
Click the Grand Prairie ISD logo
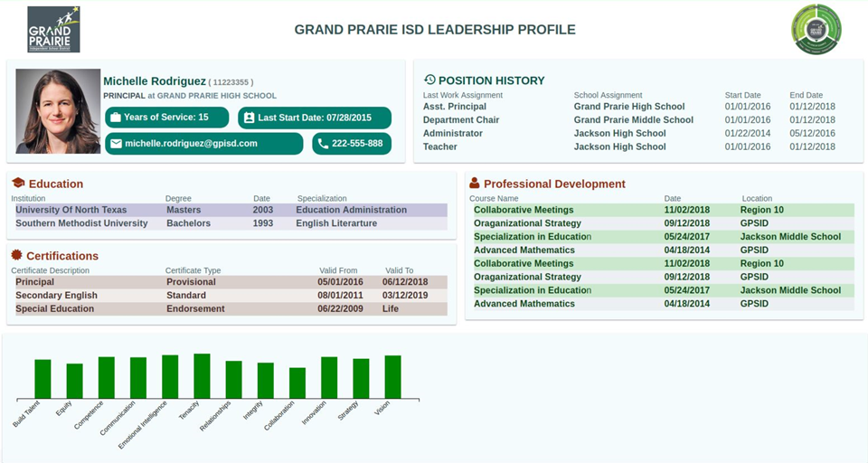tap(53, 29)
